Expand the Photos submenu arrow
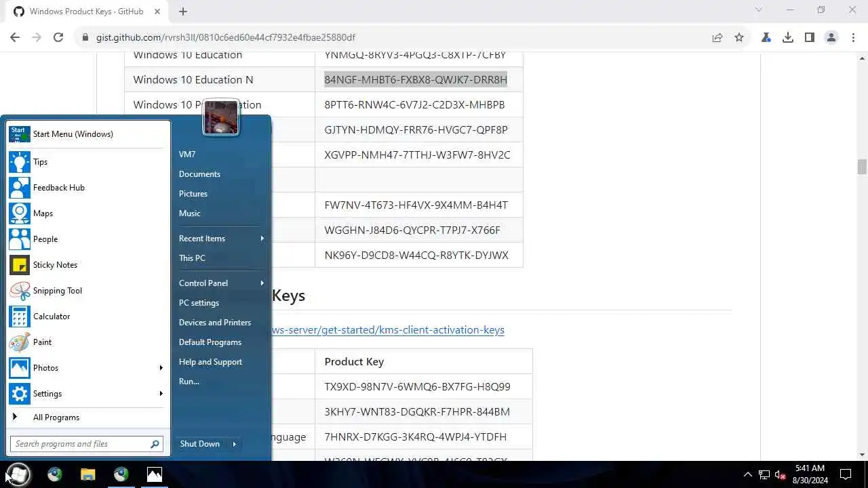The height and width of the screenshot is (488, 868). (x=161, y=368)
